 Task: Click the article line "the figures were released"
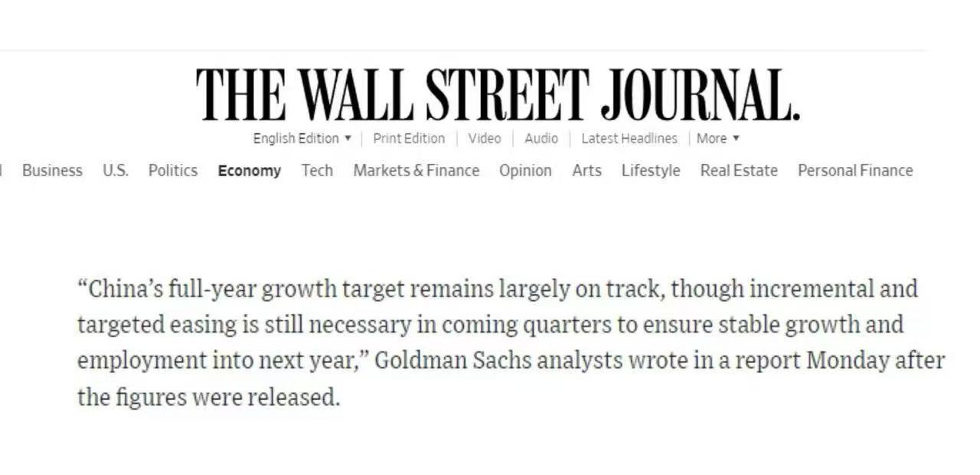(x=208, y=397)
